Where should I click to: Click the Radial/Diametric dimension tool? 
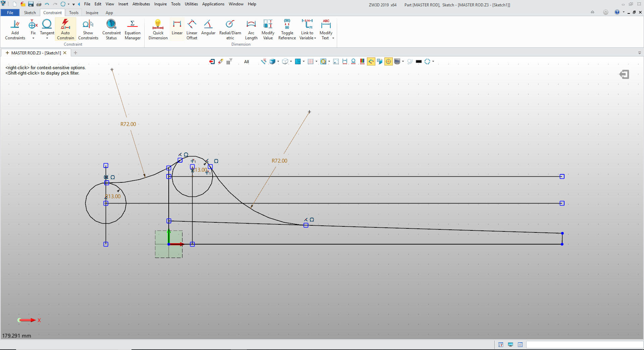click(230, 30)
